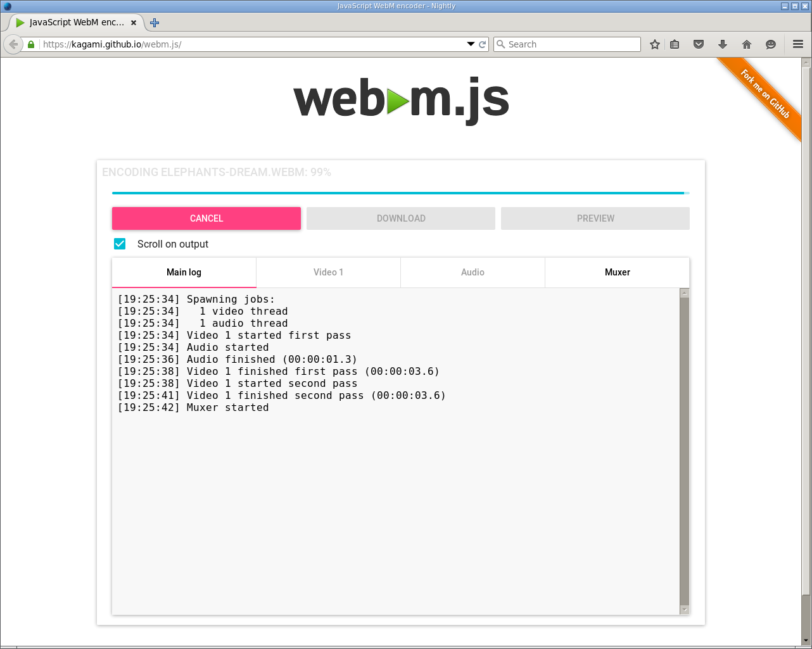The width and height of the screenshot is (812, 649).
Task: Go to Home page icon
Action: [747, 44]
